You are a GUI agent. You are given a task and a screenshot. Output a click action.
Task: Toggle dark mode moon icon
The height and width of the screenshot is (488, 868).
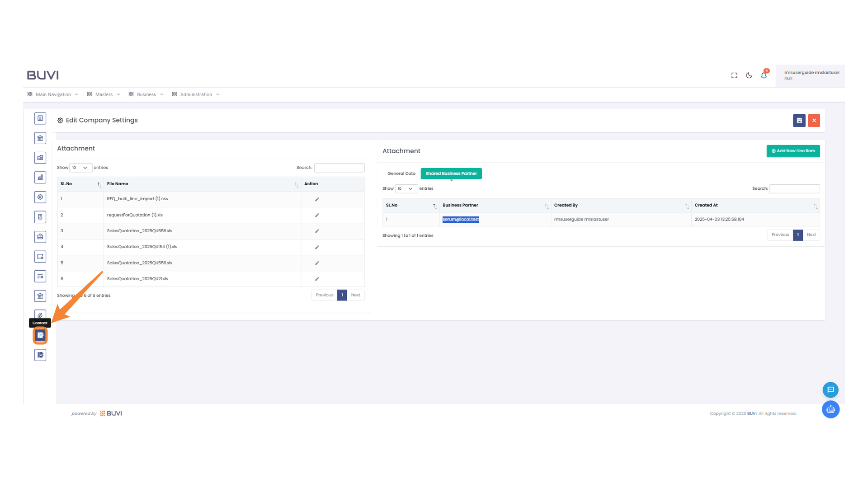click(749, 75)
